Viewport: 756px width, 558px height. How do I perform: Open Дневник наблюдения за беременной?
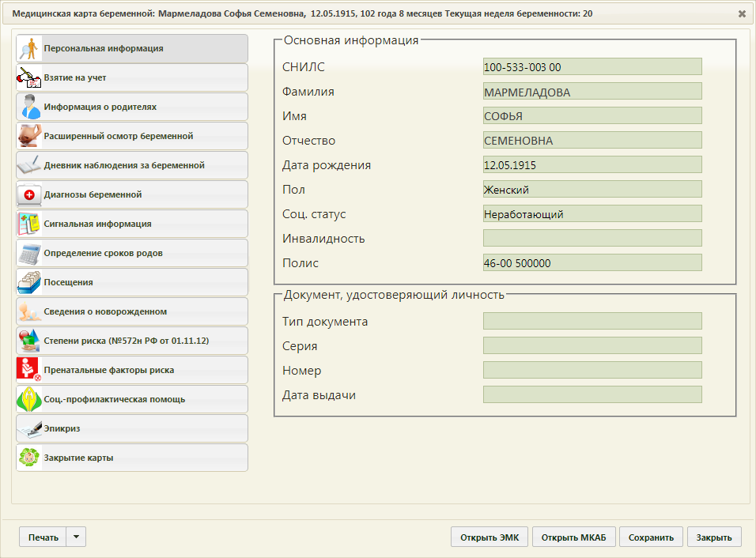pos(132,165)
